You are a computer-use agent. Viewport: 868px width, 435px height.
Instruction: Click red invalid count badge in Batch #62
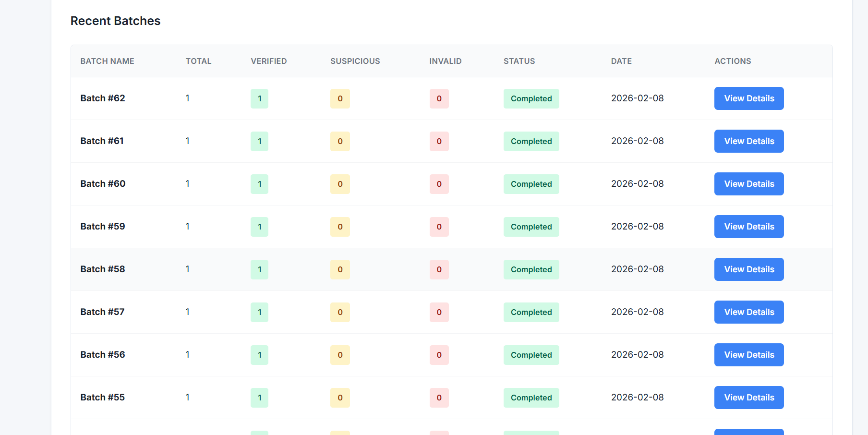[x=439, y=98]
